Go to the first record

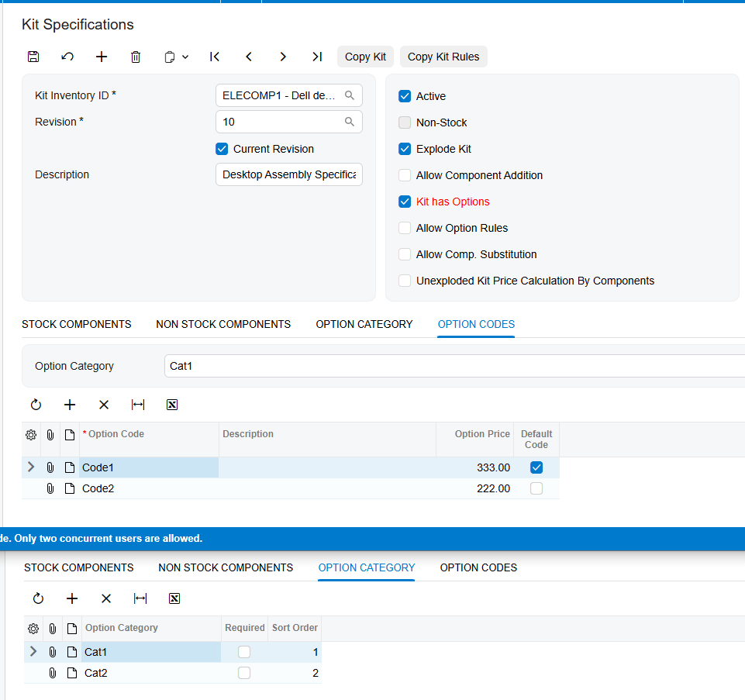pyautogui.click(x=215, y=57)
